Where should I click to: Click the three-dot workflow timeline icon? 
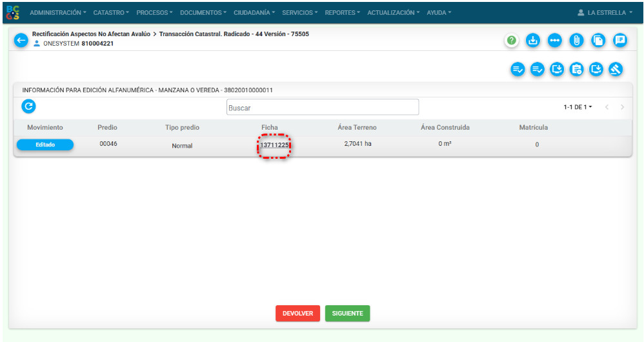[554, 40]
